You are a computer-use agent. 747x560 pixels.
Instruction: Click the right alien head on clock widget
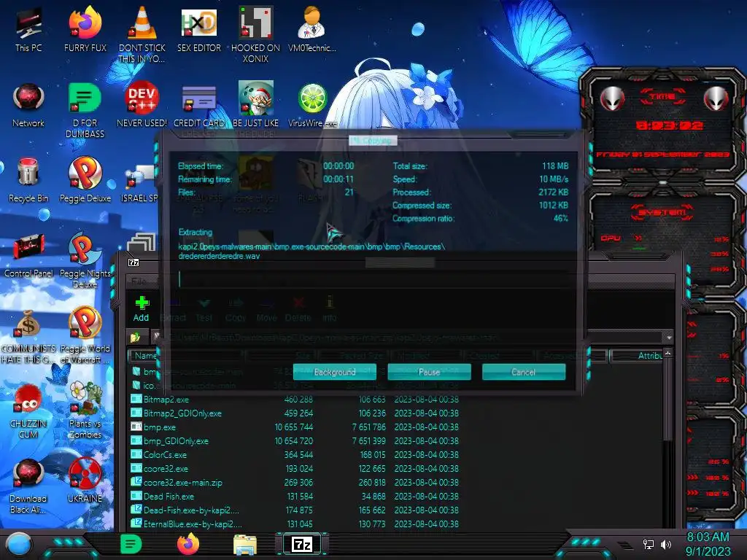716,99
